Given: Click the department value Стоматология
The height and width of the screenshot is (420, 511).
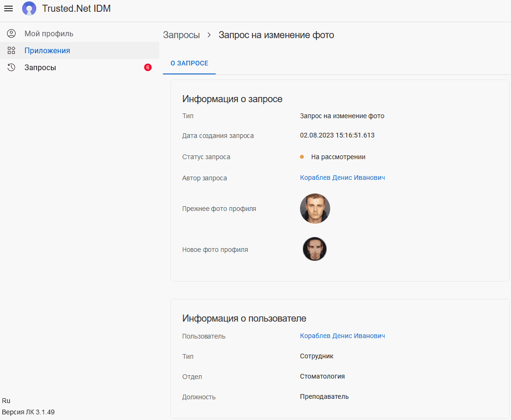Looking at the screenshot, I should (322, 376).
